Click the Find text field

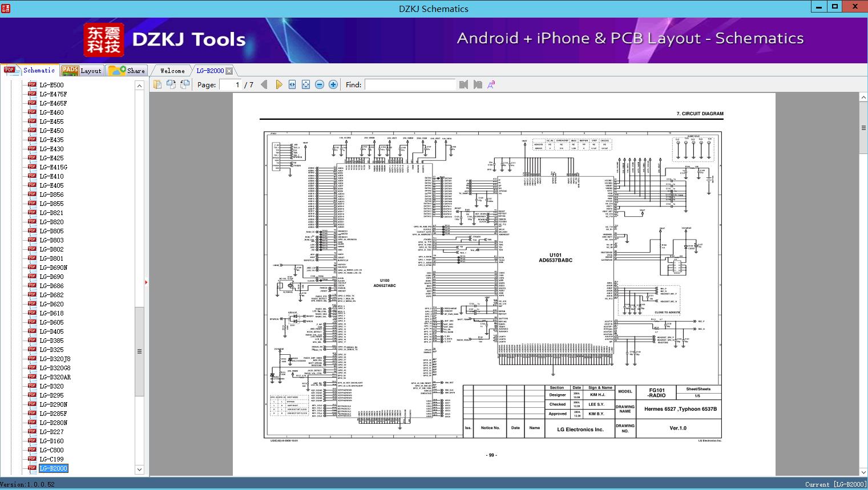(x=410, y=84)
